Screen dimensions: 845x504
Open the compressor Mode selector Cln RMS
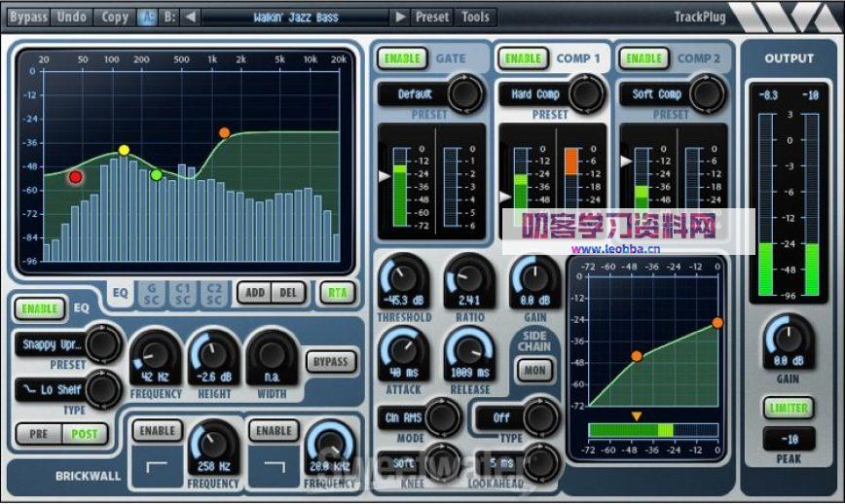pyautogui.click(x=420, y=417)
